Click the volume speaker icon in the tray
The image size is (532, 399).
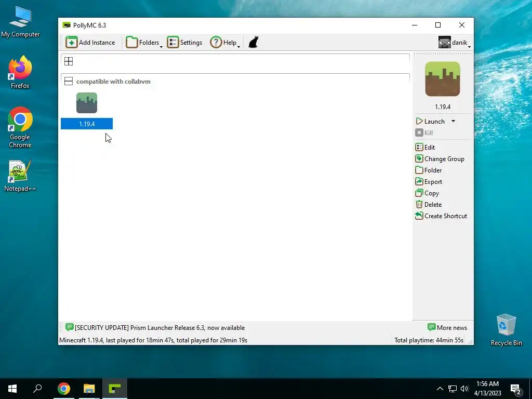point(464,389)
